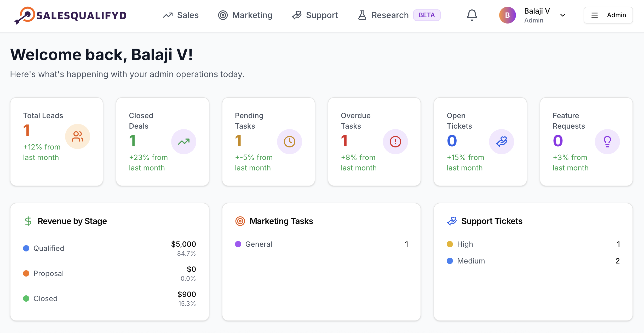The width and height of the screenshot is (644, 333).
Task: Click the blue Qualified stage dot
Action: pyautogui.click(x=26, y=248)
